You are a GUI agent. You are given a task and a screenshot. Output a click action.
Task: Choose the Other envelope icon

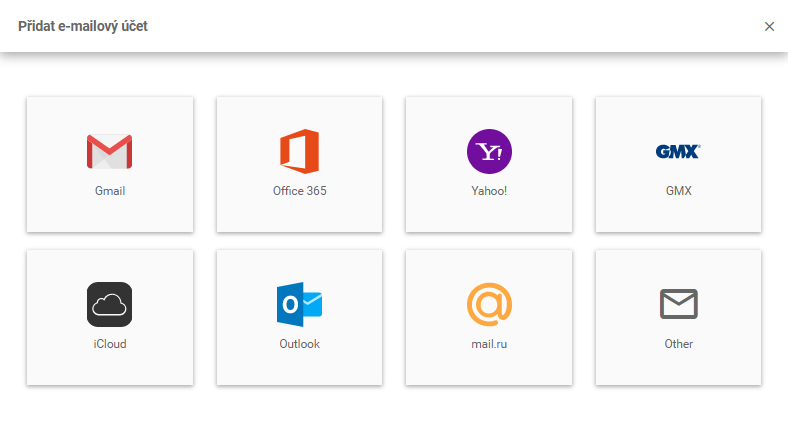click(x=678, y=304)
